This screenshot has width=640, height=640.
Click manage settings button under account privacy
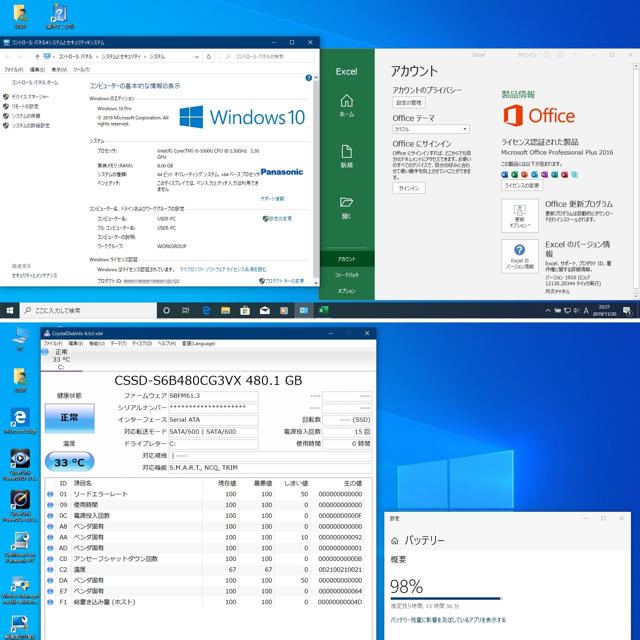409,102
